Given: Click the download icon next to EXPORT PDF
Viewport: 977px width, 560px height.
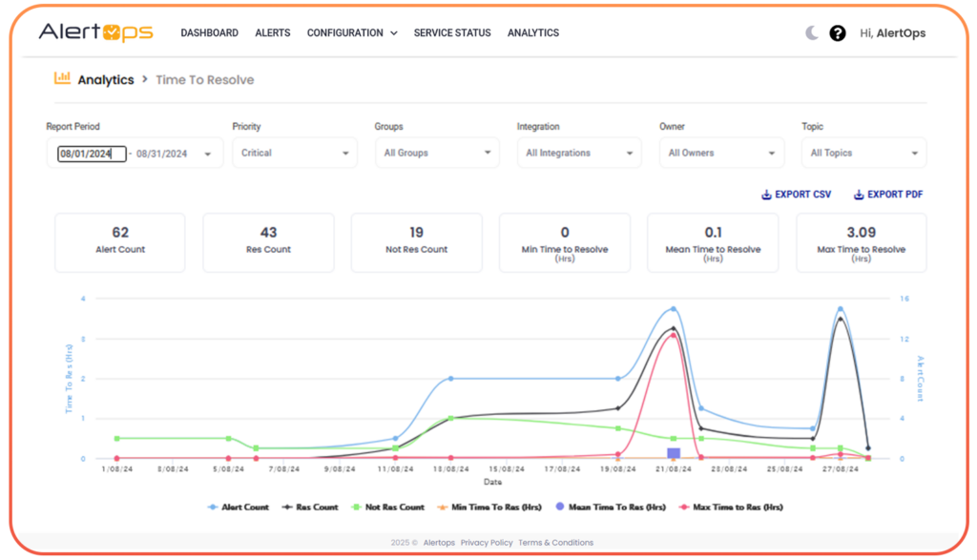Looking at the screenshot, I should 860,194.
